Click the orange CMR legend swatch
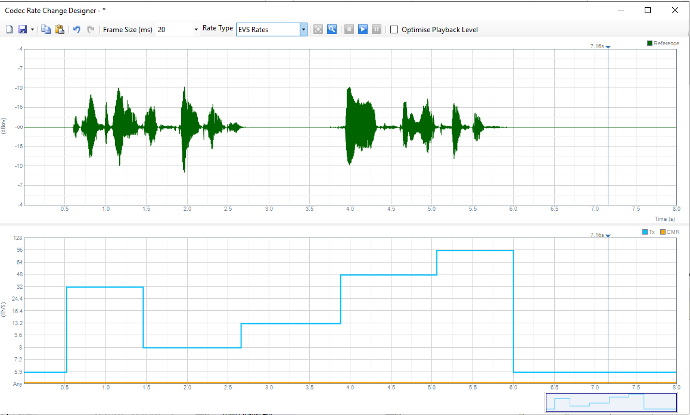Screen dimensions: 690x415 point(662,233)
